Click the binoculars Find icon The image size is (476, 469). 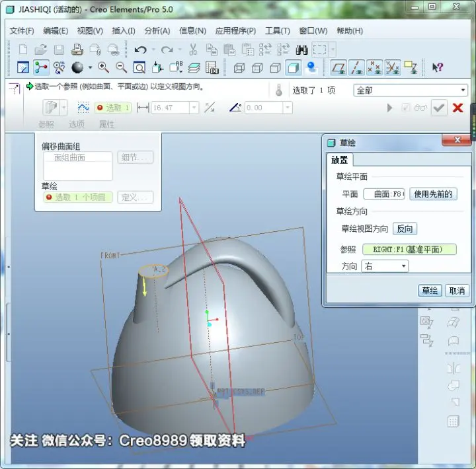pos(301,50)
